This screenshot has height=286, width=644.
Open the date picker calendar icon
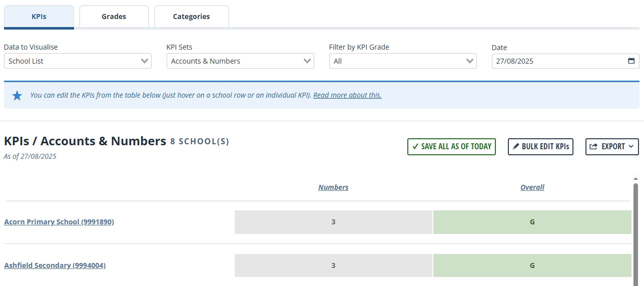click(631, 61)
